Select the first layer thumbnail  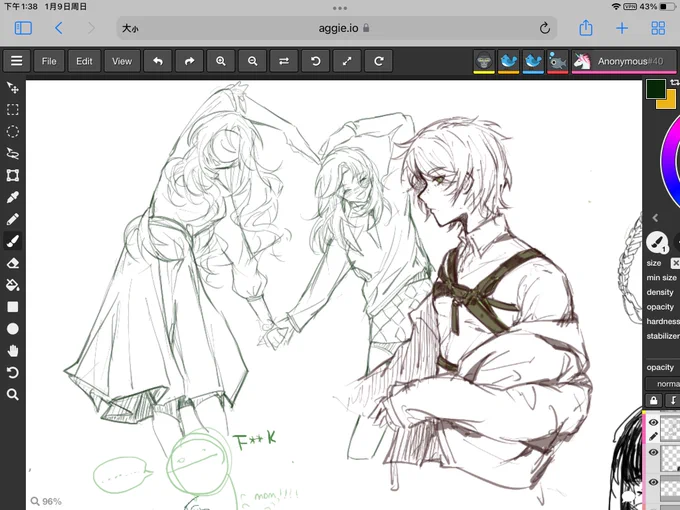tap(670, 427)
